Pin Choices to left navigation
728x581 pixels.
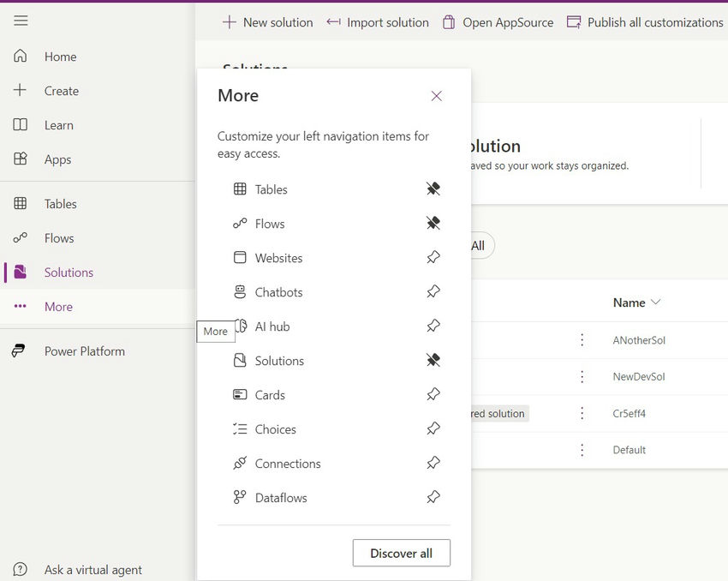[433, 429]
